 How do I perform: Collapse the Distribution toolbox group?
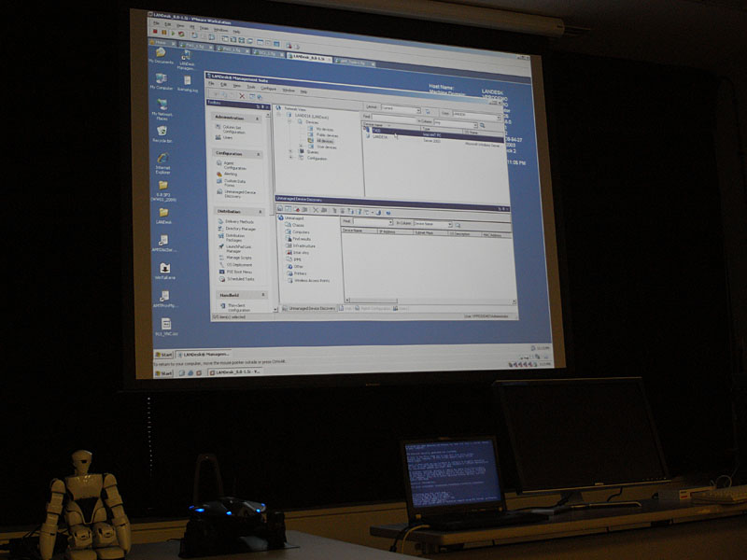(x=261, y=212)
